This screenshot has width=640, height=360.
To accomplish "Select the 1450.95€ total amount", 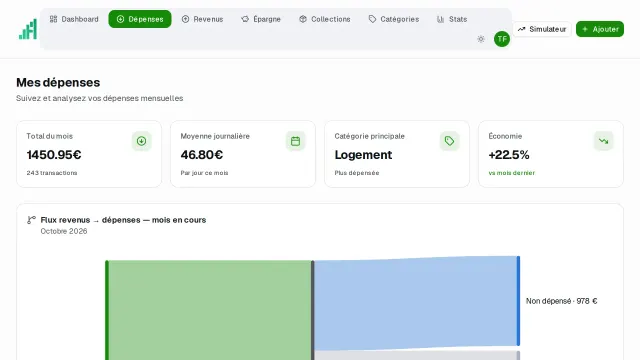I will coord(54,155).
